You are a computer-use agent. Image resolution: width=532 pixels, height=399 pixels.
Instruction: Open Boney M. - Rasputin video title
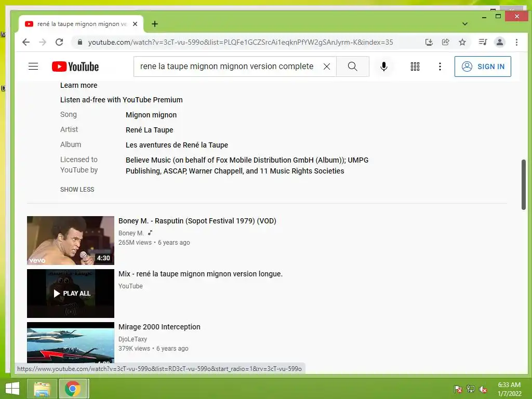pos(197,221)
